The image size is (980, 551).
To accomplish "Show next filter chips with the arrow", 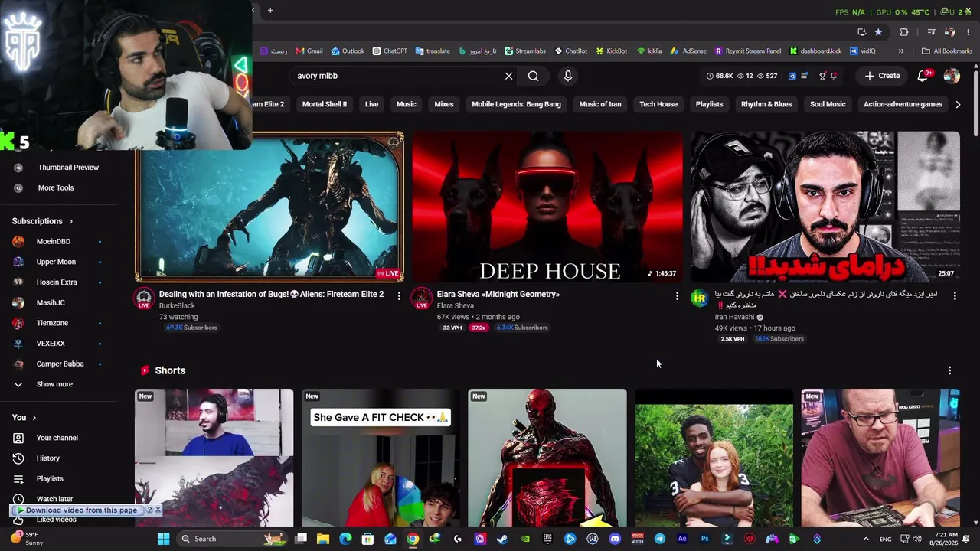I will tap(958, 104).
